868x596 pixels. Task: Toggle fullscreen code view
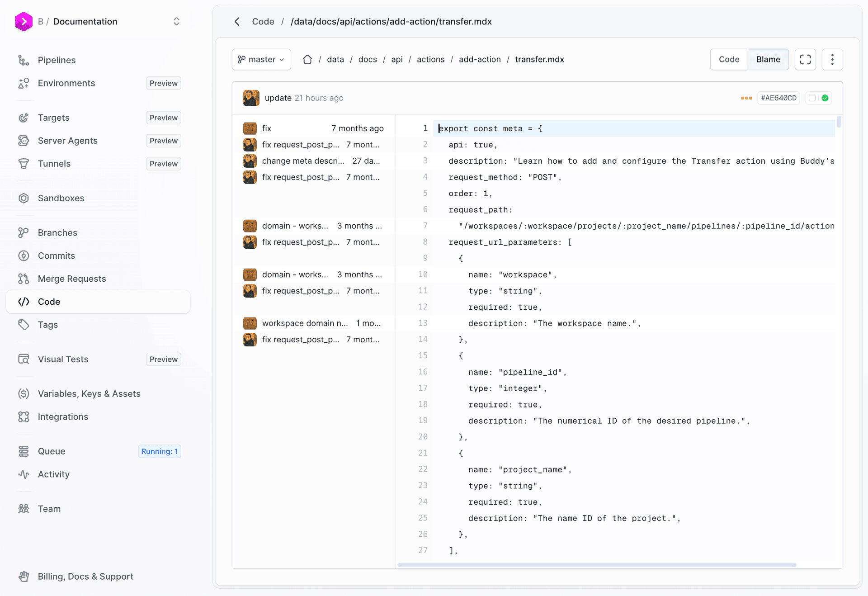click(805, 59)
